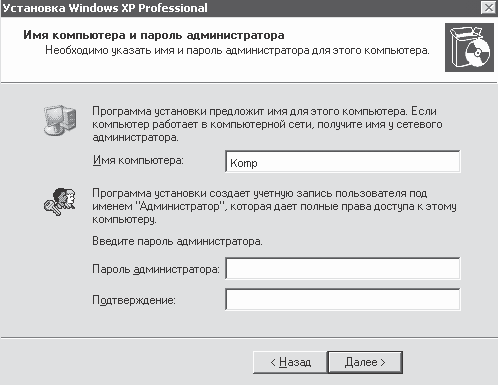The width and height of the screenshot is (498, 385).
Task: Go back with the Назад button
Action: (x=290, y=362)
